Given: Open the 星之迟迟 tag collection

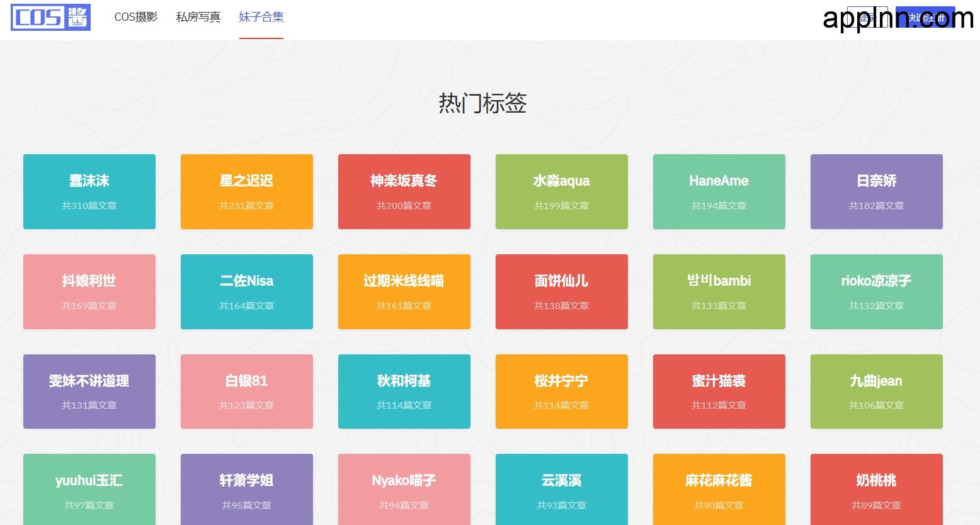Looking at the screenshot, I should (246, 191).
